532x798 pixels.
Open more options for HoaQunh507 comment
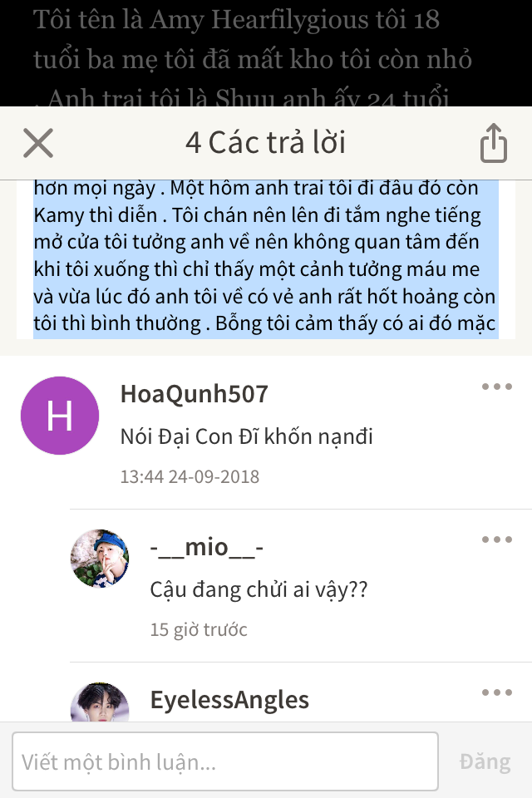click(497, 387)
